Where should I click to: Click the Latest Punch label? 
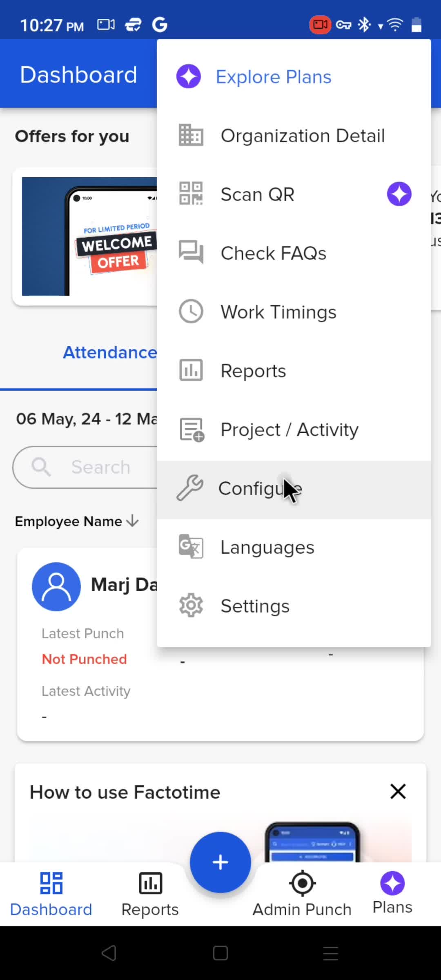click(x=82, y=633)
